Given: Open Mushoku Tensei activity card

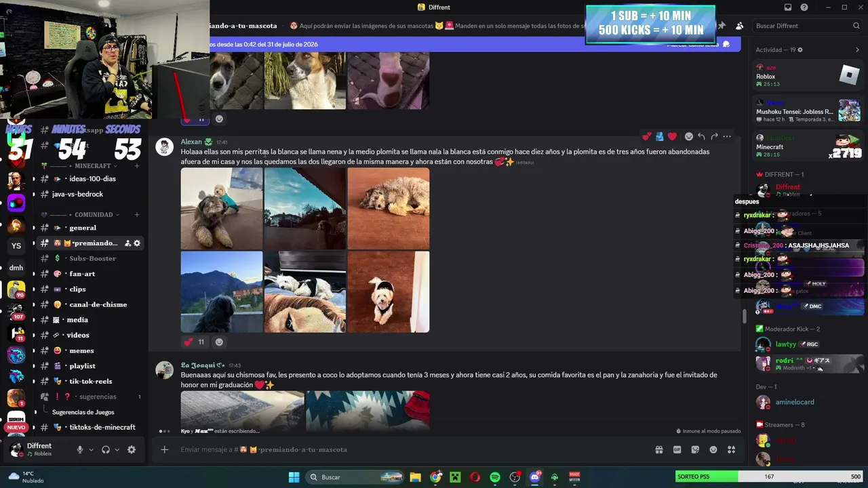Looking at the screenshot, I should point(808,111).
